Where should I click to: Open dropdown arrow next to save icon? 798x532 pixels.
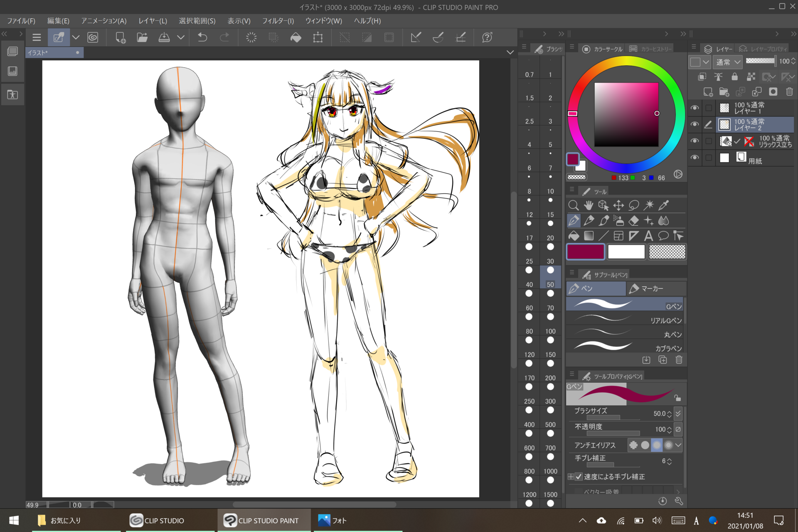[181, 37]
